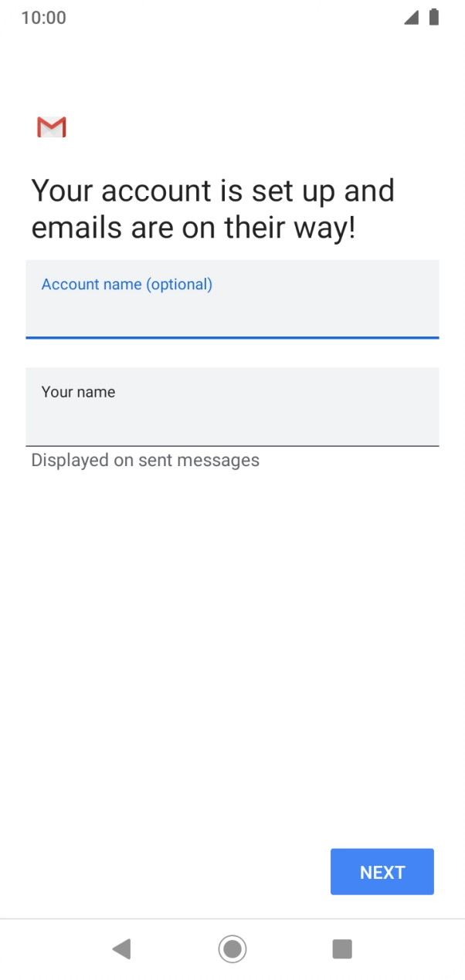
Task: Tap the word "NEXT" on the button
Action: point(382,872)
